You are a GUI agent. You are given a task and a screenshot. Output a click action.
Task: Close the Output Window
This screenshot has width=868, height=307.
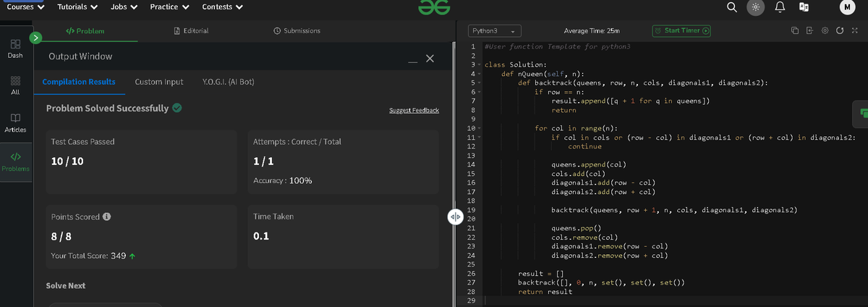point(429,58)
